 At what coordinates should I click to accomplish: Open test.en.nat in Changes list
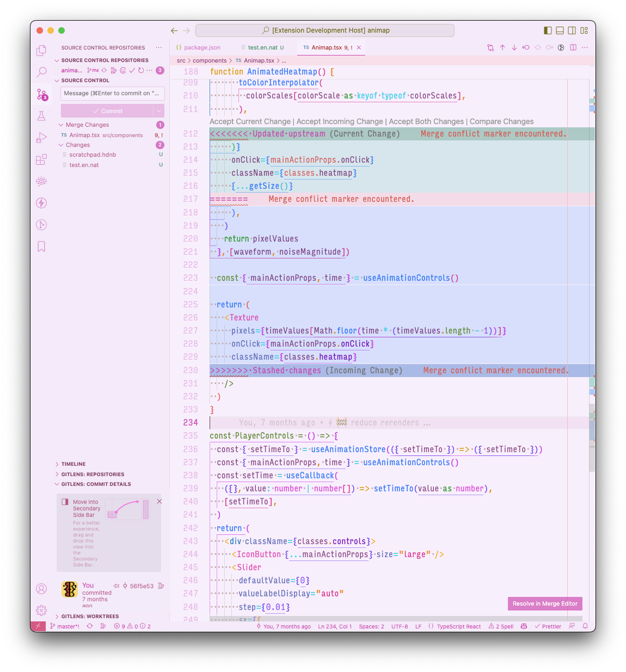tap(112, 165)
